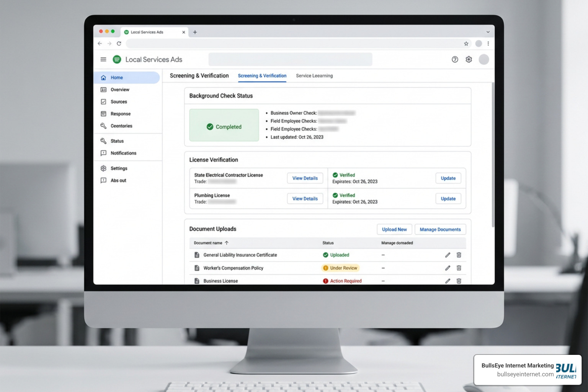Image resolution: width=588 pixels, height=392 pixels.
Task: Edit the General Liability Insurance Certificate
Action: 448,255
